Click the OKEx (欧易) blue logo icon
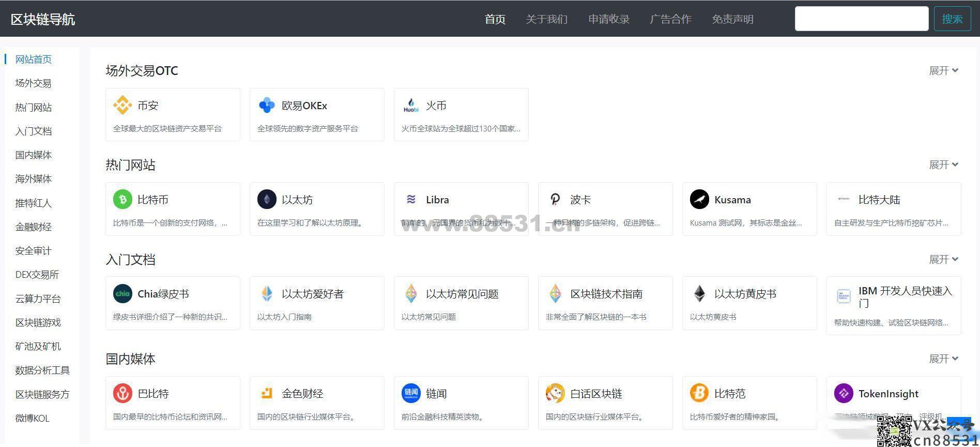 coord(267,106)
